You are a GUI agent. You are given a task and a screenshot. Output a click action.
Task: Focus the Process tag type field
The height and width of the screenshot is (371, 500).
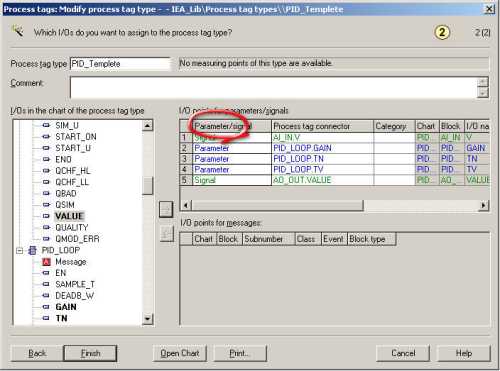tap(120, 64)
